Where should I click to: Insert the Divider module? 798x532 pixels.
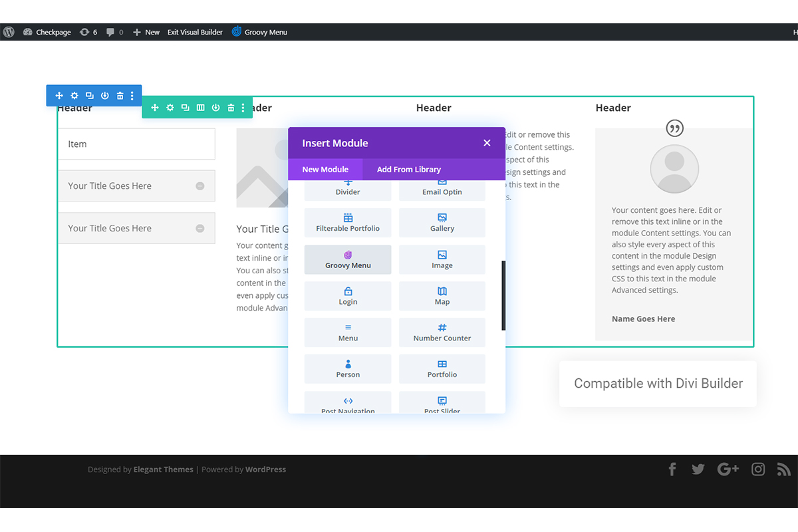[348, 190]
